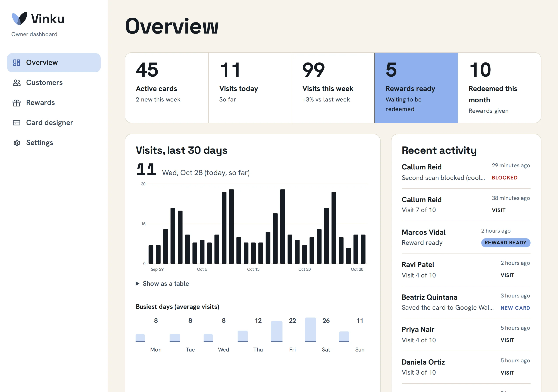The height and width of the screenshot is (392, 558).
Task: Open the Customers menu item
Action: (54, 83)
